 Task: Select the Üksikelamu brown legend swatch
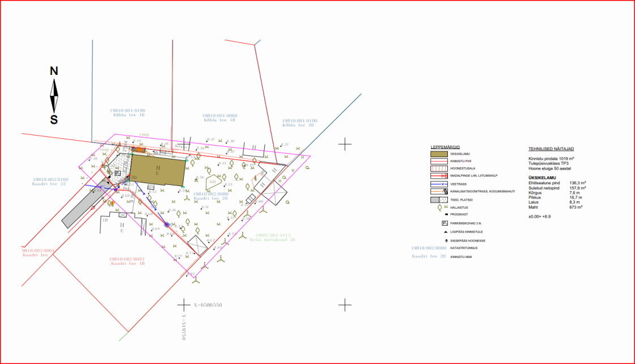click(440, 154)
